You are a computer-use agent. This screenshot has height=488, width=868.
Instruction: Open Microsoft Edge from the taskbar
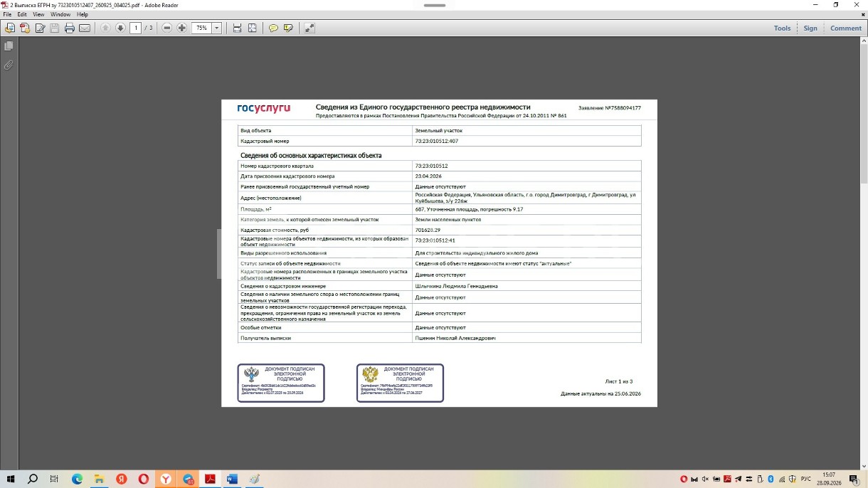click(x=77, y=479)
